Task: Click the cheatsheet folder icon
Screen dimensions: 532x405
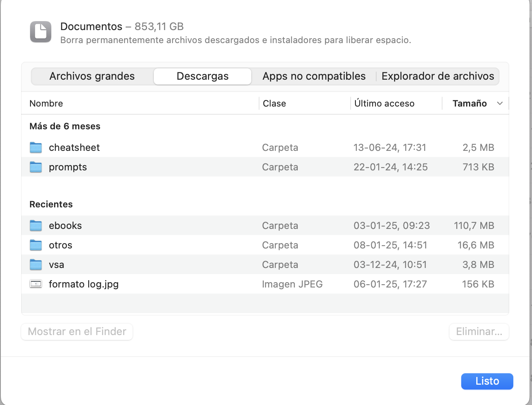Action: click(36, 148)
